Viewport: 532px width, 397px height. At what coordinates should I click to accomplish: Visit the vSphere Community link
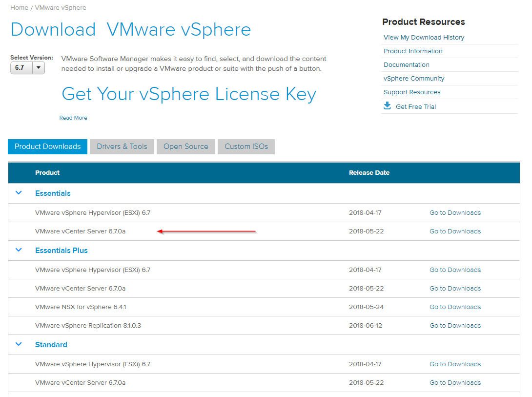[x=414, y=79]
